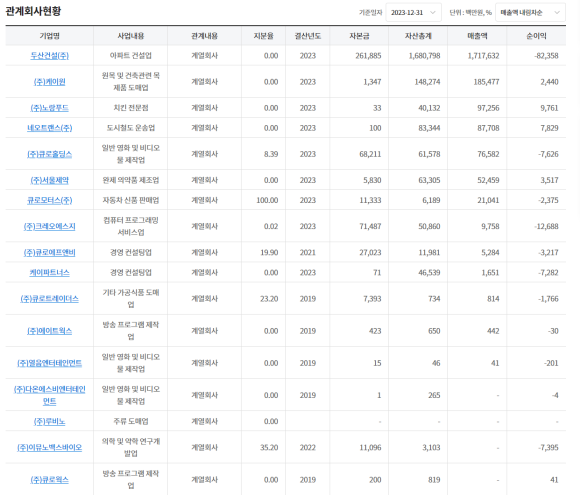Image resolution: width=580 pixels, height=495 pixels.
Task: Select the 도시철도 운송업 business cell
Action: pos(131,128)
